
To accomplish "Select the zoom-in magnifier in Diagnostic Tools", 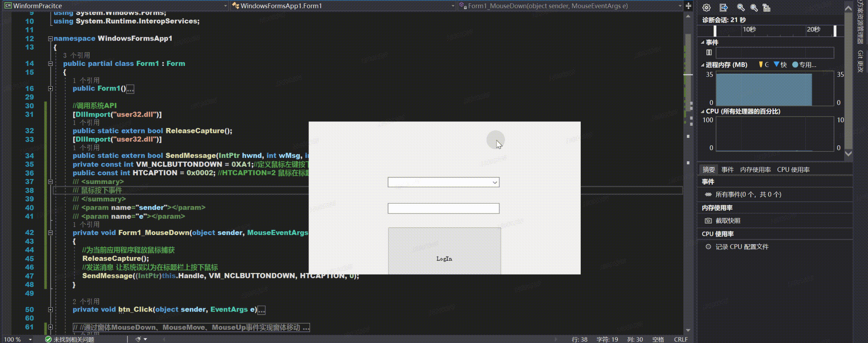I will tap(741, 8).
